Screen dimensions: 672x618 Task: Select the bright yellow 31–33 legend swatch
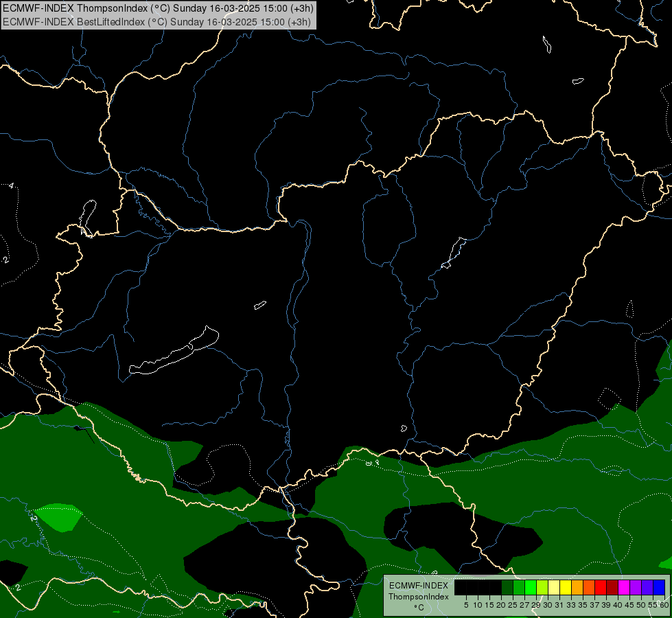coord(566,587)
